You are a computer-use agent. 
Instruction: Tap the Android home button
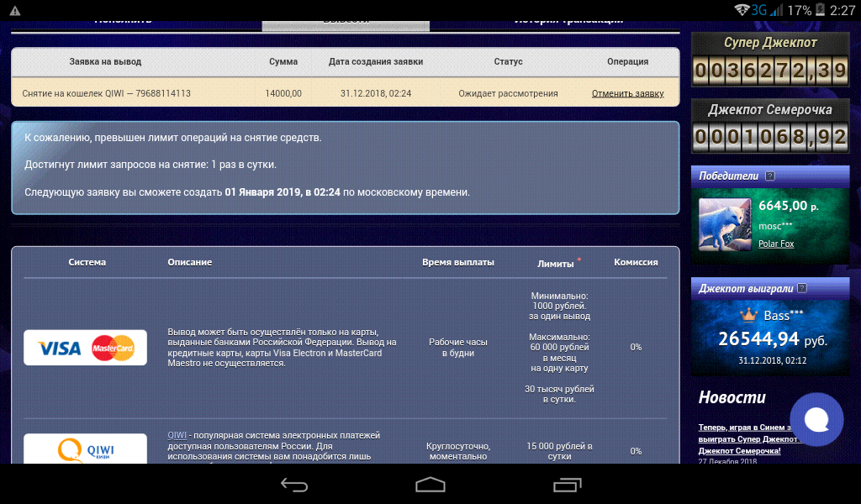pos(430,485)
